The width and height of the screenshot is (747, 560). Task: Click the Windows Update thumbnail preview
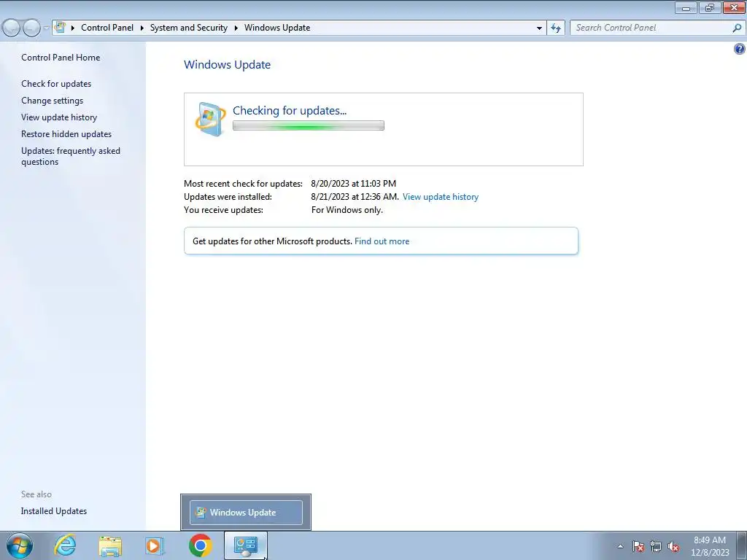tap(246, 513)
